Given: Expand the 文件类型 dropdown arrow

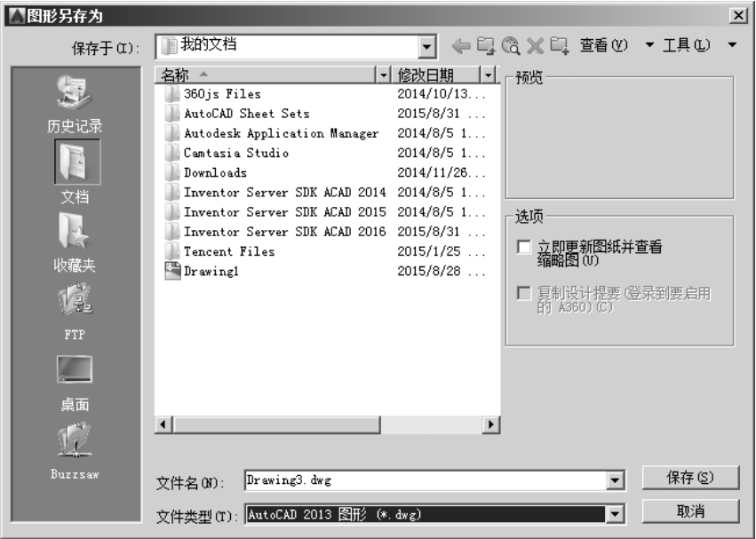Looking at the screenshot, I should coord(615,514).
